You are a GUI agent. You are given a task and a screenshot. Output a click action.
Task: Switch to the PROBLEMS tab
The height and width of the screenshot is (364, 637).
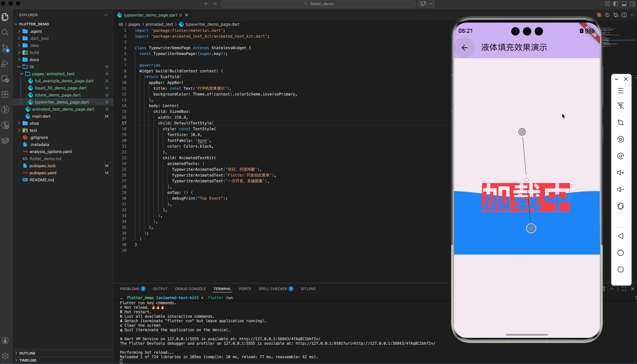(x=129, y=289)
